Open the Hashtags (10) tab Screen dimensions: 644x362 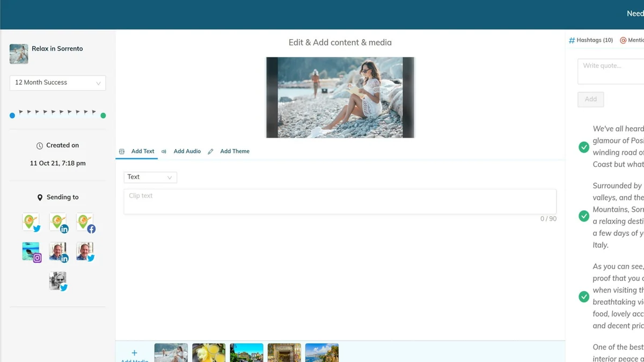point(591,40)
